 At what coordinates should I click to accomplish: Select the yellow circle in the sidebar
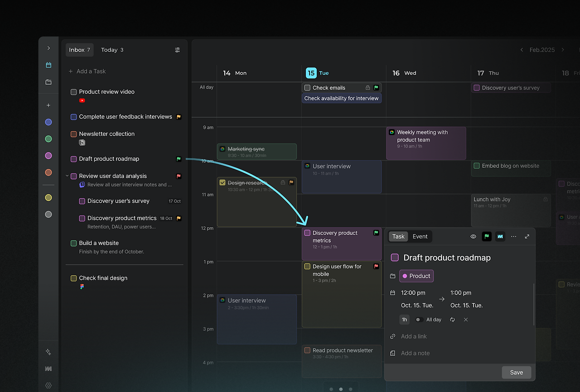click(48, 198)
